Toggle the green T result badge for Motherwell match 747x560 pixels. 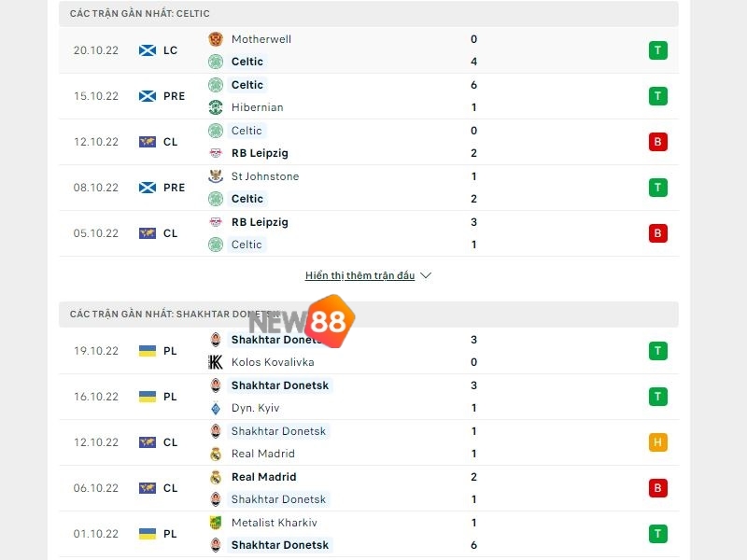(658, 50)
